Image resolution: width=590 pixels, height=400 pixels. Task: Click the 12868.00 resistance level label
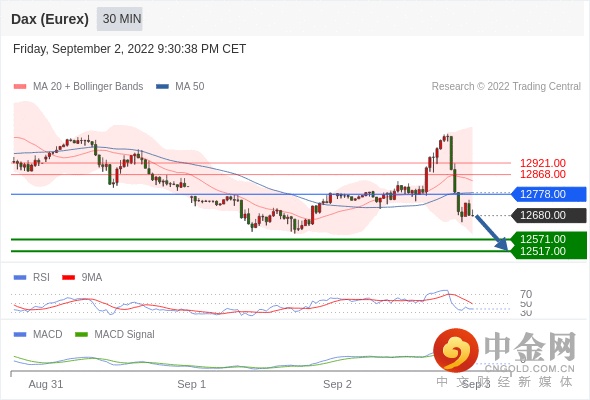pos(543,174)
